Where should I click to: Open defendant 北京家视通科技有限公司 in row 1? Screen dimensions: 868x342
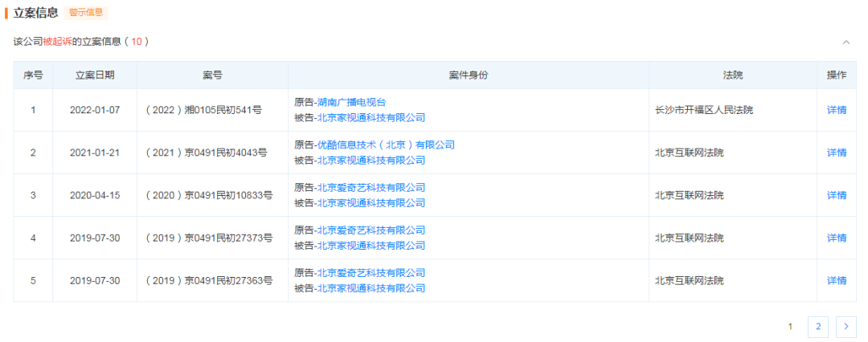[371, 117]
